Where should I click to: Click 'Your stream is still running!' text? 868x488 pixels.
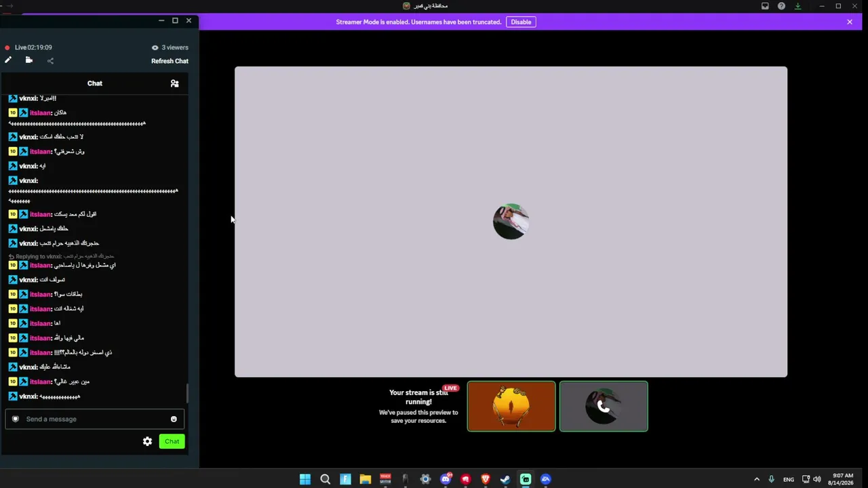[418, 397]
